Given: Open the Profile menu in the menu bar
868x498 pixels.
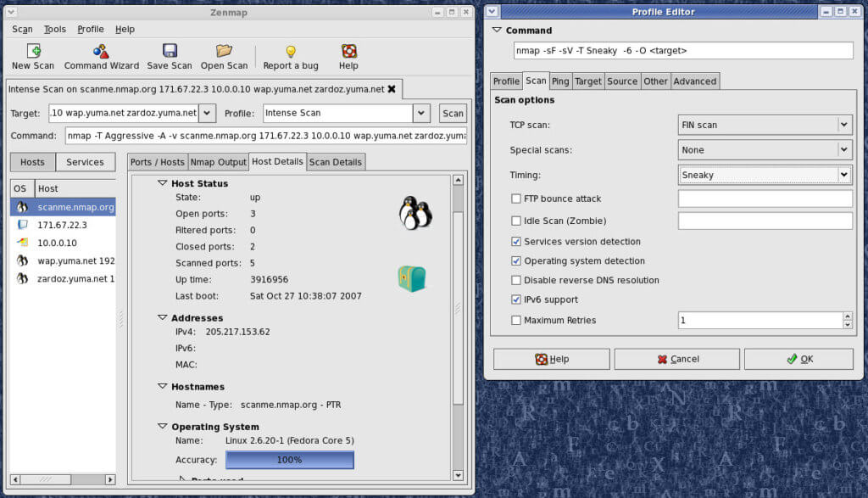Looking at the screenshot, I should pos(90,30).
